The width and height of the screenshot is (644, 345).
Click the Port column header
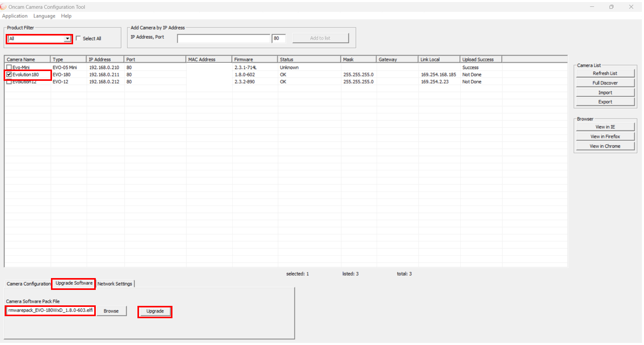click(155, 60)
